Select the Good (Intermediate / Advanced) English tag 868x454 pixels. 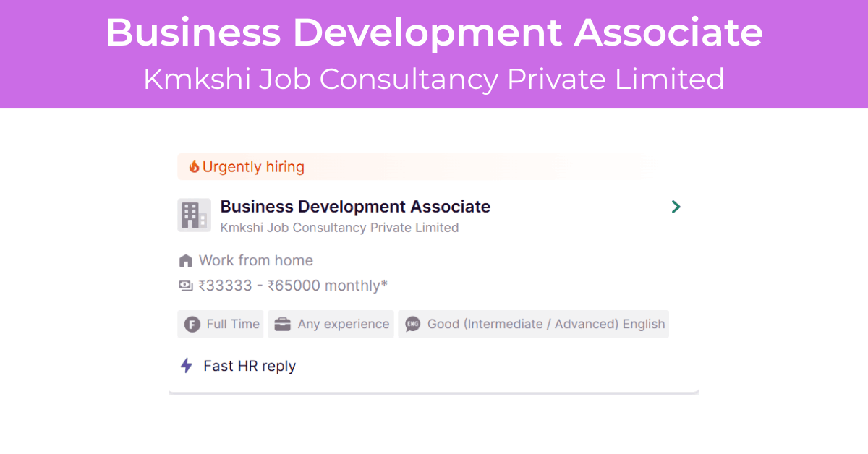coord(534,324)
